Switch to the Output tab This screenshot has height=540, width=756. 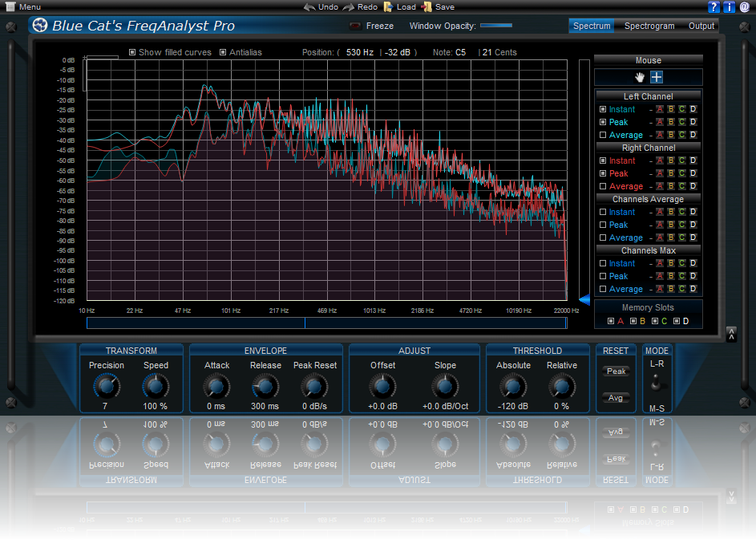pos(701,26)
